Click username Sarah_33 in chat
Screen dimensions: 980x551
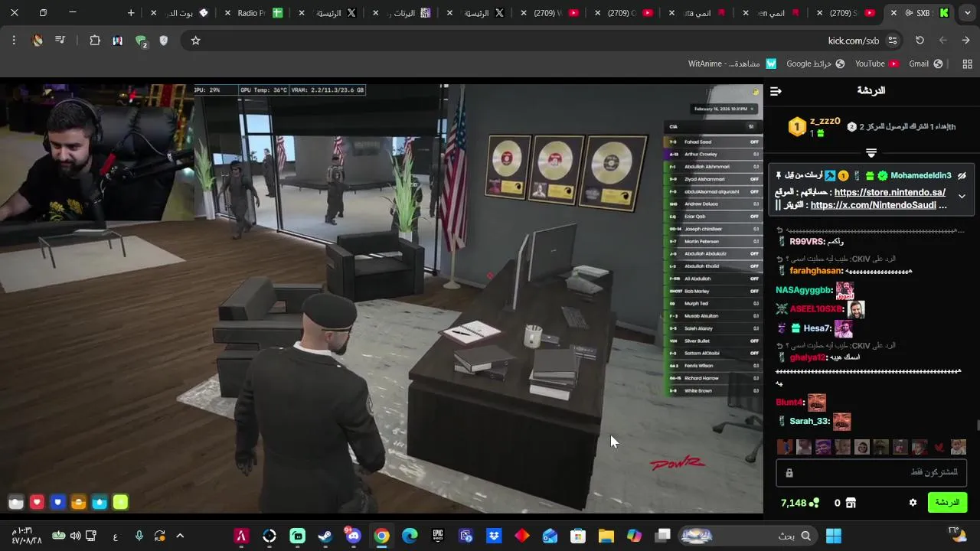[x=809, y=421]
